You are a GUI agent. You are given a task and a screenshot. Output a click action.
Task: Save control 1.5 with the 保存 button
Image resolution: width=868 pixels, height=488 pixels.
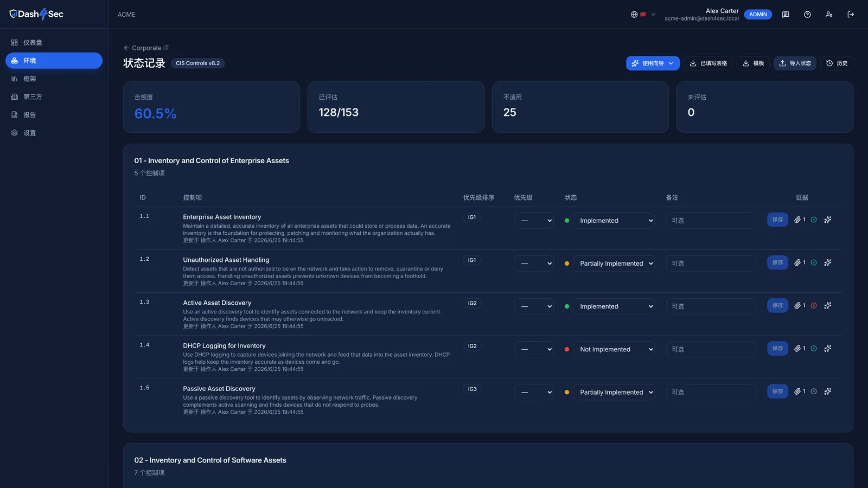(777, 391)
